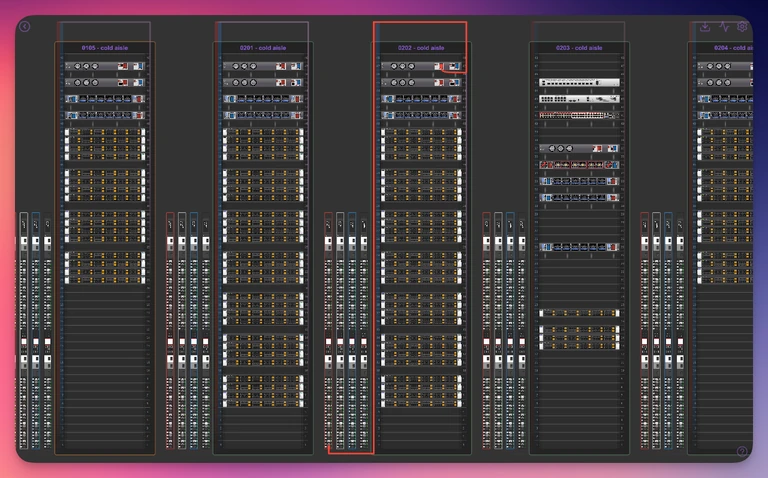Screen dimensions: 768x478
Task: Select second power shelf in rack 0202
Action: click(x=421, y=82)
